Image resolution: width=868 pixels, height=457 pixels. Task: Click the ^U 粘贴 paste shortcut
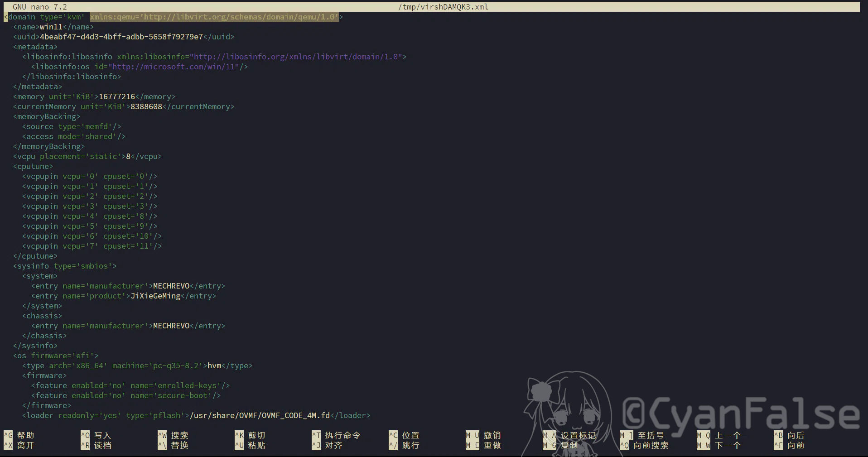pyautogui.click(x=250, y=445)
